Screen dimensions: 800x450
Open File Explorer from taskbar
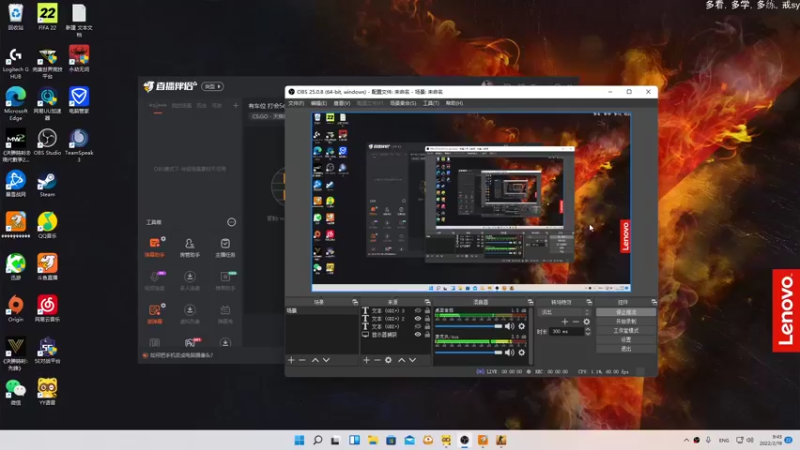click(373, 440)
